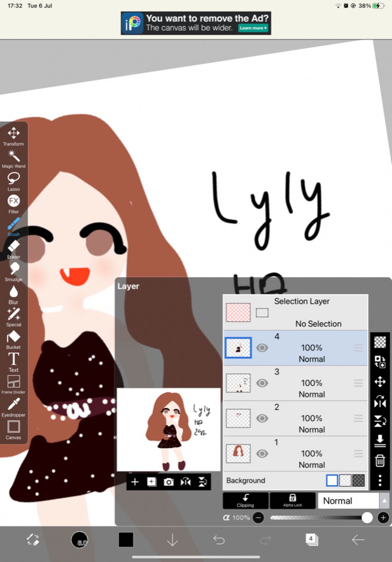392x562 pixels.
Task: Add a special layer with boxed plus icon
Action: 152,482
